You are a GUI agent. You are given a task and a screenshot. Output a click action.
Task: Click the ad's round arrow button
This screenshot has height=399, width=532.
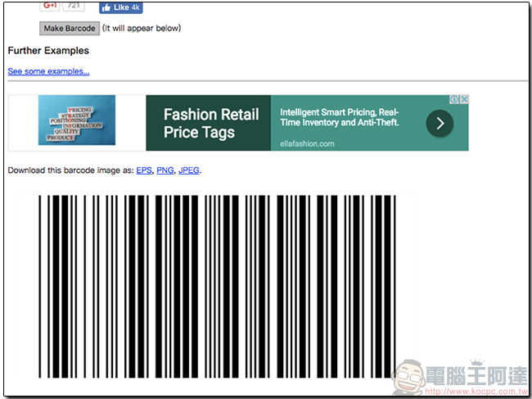pyautogui.click(x=440, y=123)
